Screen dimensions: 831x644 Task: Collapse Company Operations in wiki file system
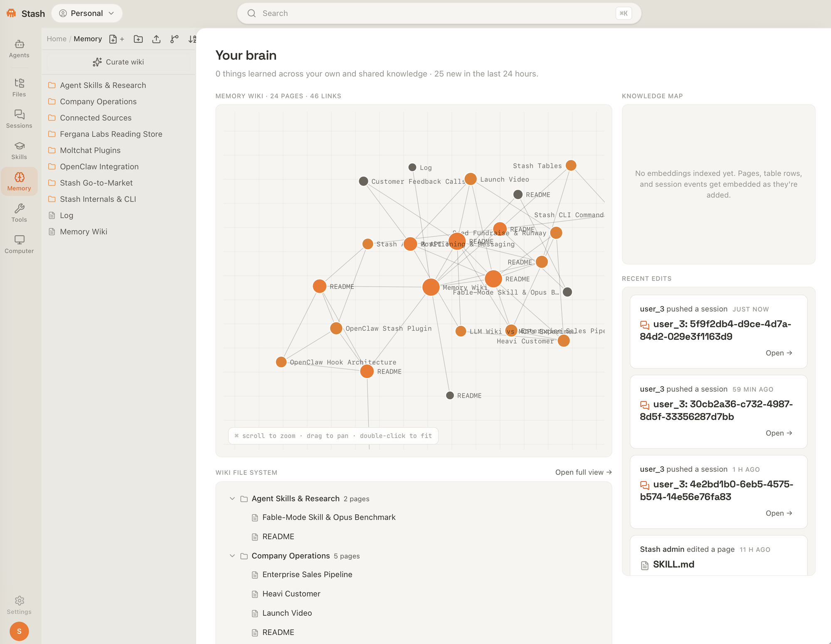(x=232, y=556)
